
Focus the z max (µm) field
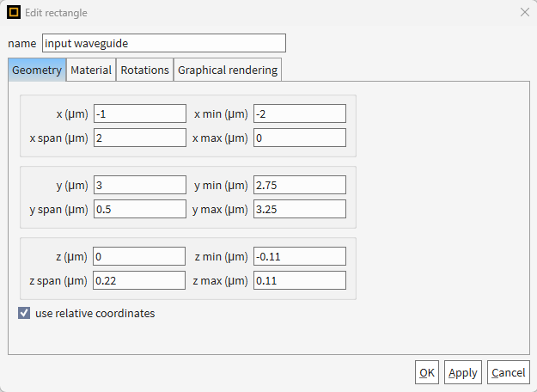(x=300, y=280)
